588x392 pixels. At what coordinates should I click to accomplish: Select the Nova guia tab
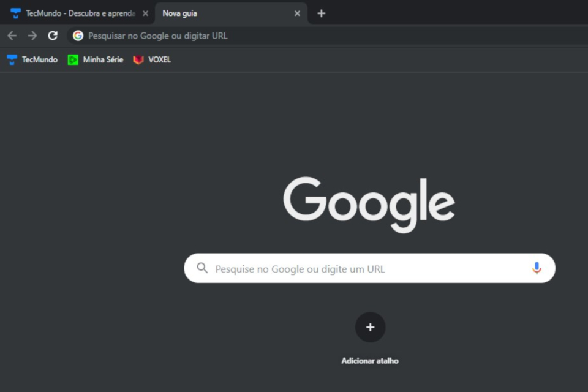coord(221,13)
